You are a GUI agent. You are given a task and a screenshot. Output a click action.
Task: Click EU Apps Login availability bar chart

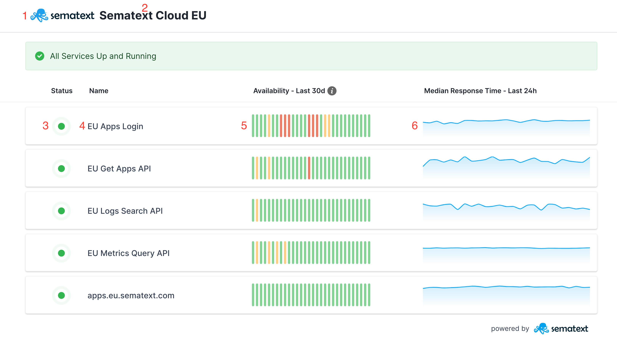311,126
